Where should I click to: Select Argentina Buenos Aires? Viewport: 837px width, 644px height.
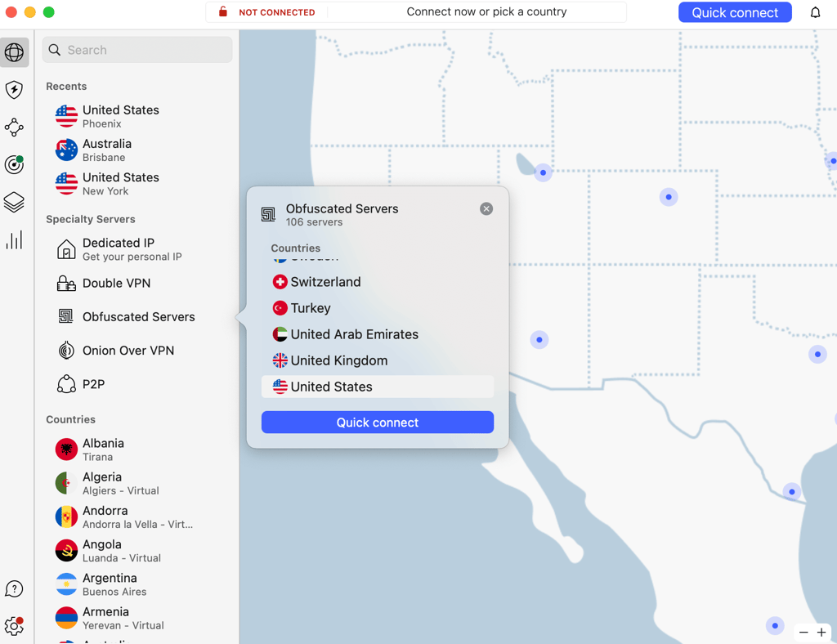pyautogui.click(x=139, y=584)
